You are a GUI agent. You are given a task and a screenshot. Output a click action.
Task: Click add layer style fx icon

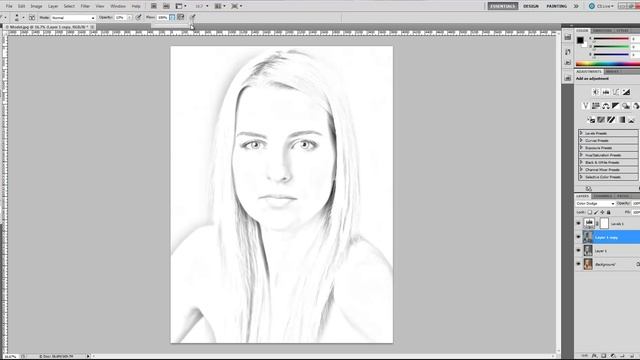(x=594, y=356)
